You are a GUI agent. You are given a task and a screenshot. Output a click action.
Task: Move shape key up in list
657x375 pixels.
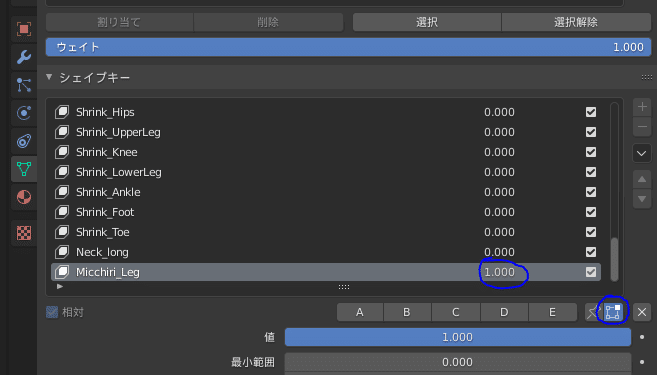[x=642, y=179]
